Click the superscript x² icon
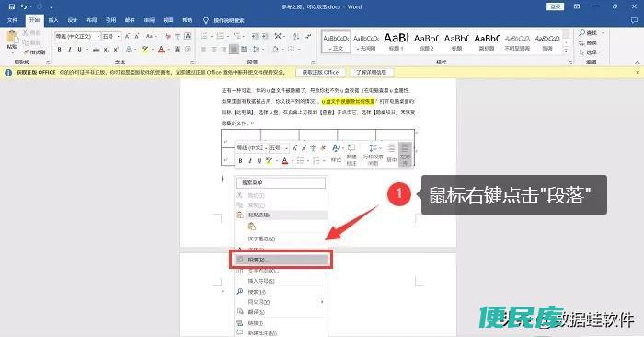This screenshot has width=644, height=337. click(116, 50)
